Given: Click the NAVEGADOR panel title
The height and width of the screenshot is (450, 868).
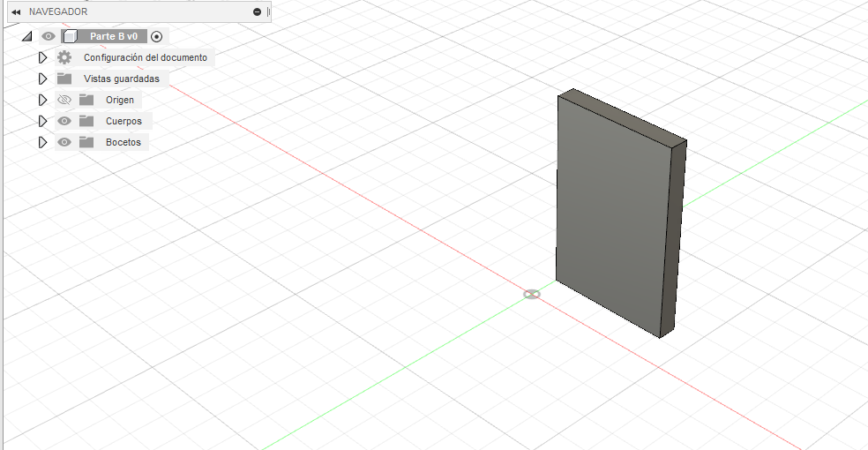Looking at the screenshot, I should pos(58,11).
